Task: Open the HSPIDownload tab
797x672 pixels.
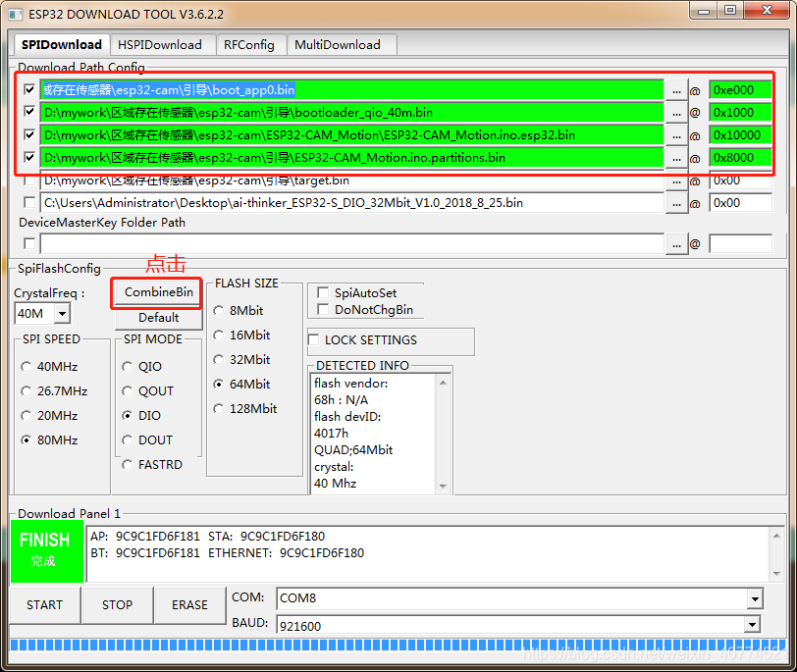Action: pos(160,45)
